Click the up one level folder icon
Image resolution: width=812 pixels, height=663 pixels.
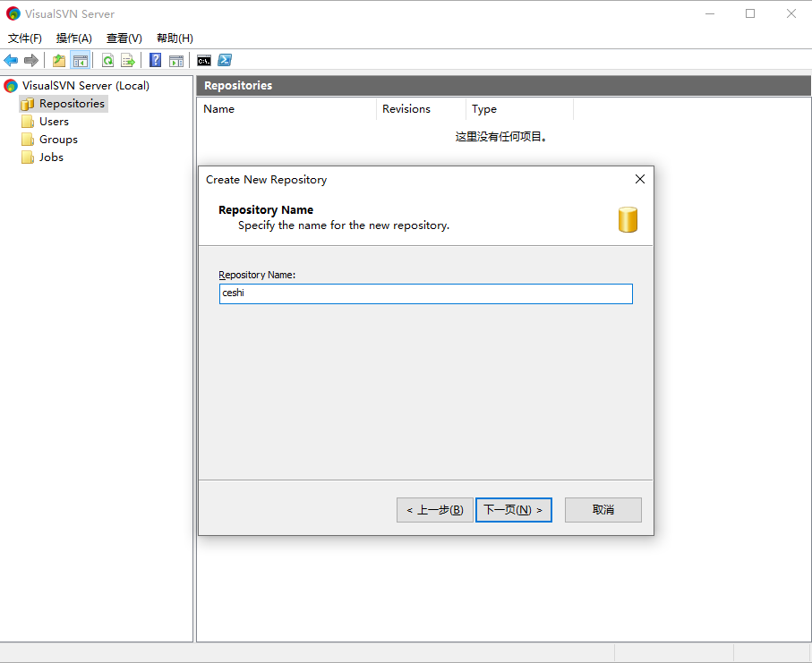pos(59,61)
